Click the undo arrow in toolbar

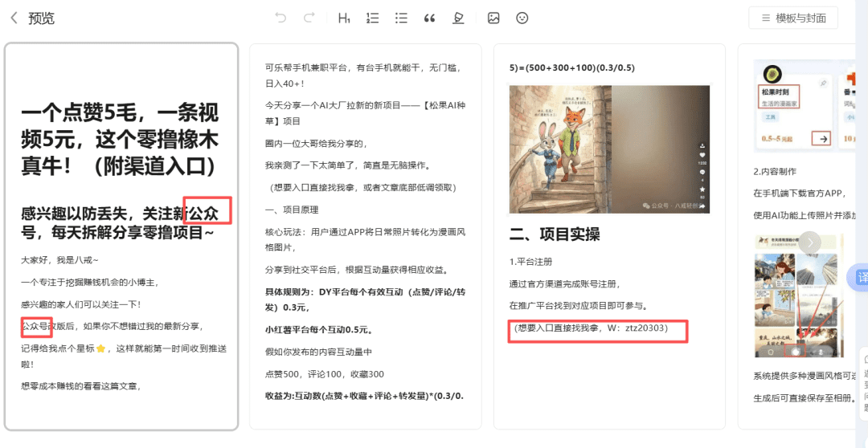point(280,18)
